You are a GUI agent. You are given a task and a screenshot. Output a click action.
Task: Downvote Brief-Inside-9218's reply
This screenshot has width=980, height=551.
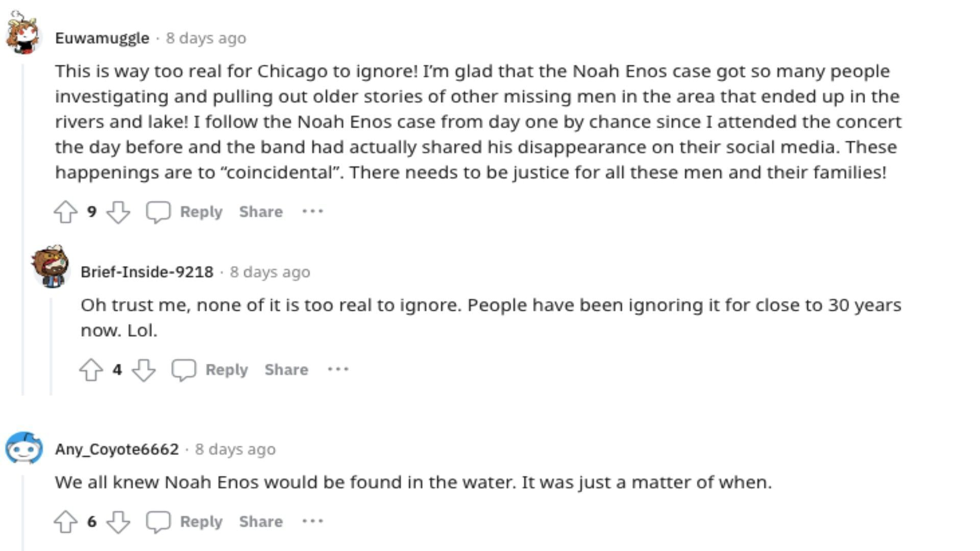coord(143,370)
